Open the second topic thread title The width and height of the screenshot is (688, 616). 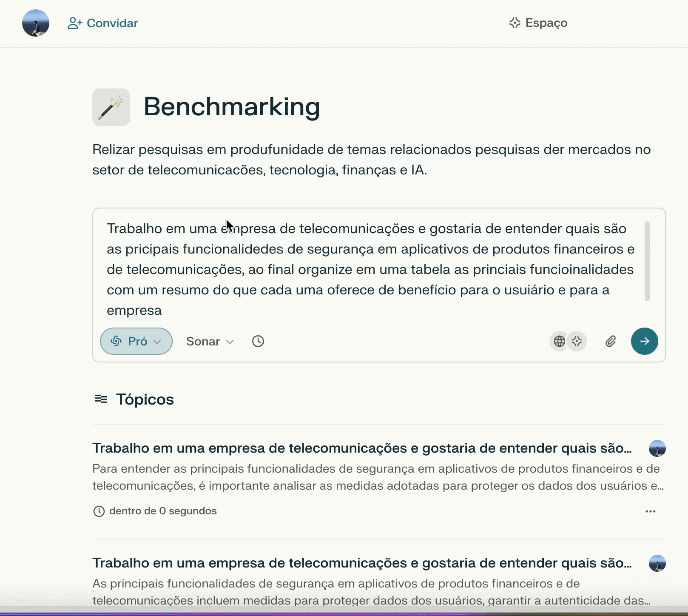362,563
